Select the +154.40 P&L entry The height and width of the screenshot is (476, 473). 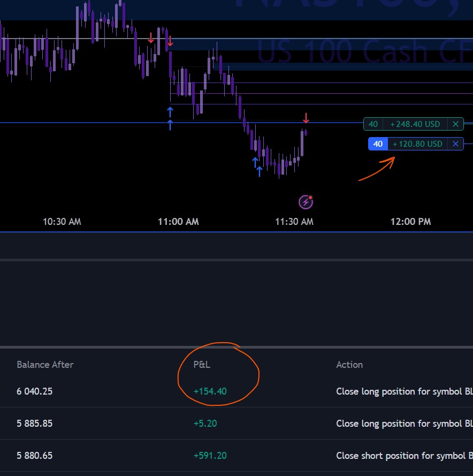210,391
